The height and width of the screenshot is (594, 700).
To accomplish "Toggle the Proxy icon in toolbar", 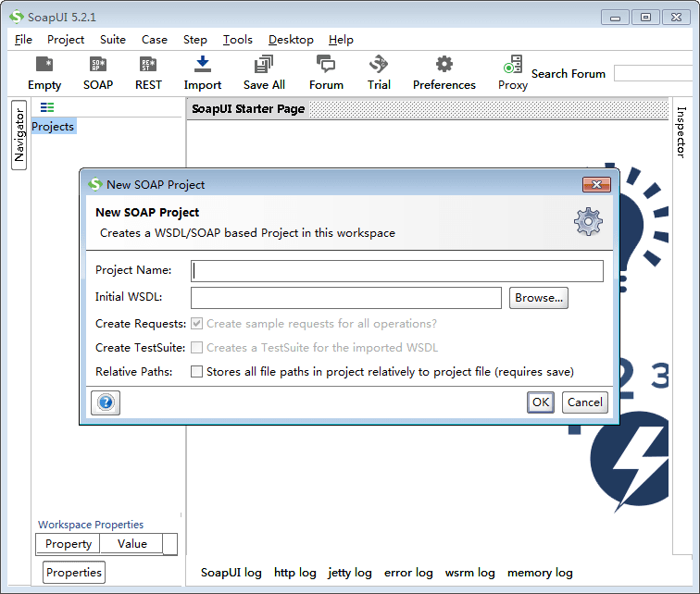I will click(x=512, y=66).
